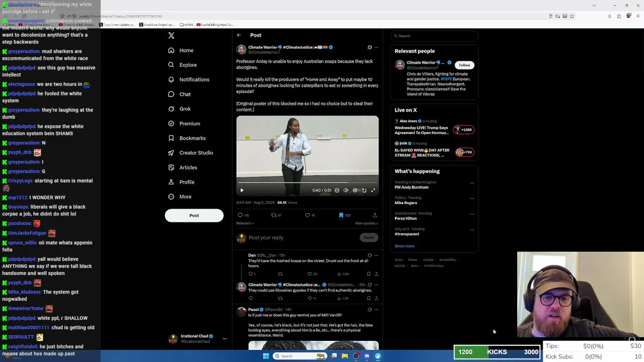Open more options on main post
Image resolution: width=644 pixels, height=362 pixels.
[x=376, y=47]
